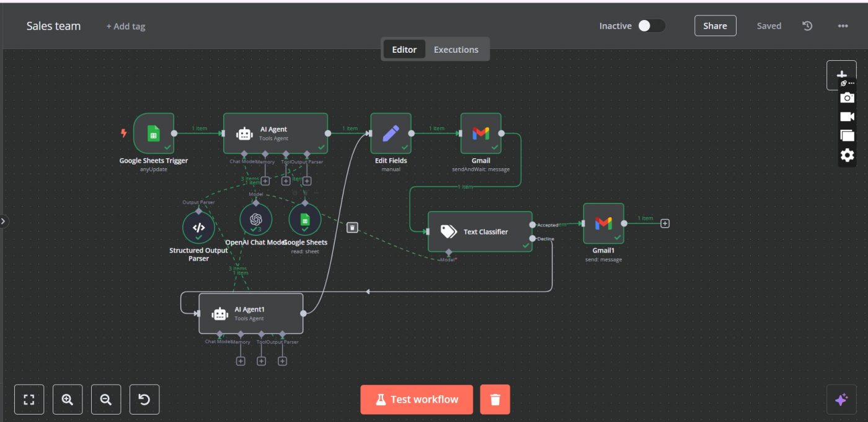Add Memory sub-node under AI Agent
Viewport: 868px width, 422px height.
tap(265, 181)
